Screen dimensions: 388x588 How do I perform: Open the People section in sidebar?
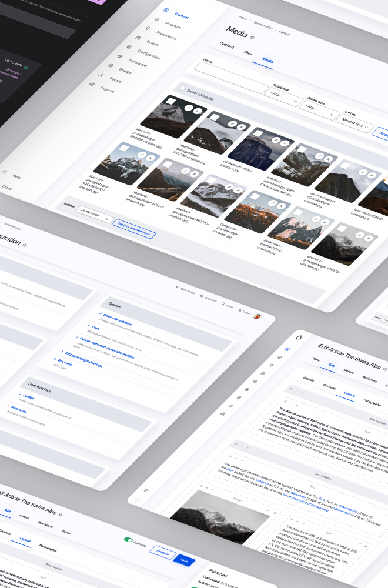pyautogui.click(x=115, y=80)
